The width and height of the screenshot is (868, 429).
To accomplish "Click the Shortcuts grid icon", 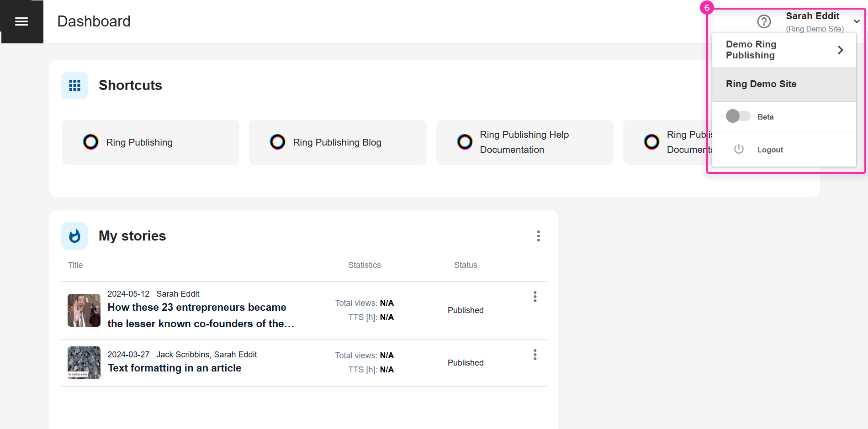I will [x=74, y=85].
